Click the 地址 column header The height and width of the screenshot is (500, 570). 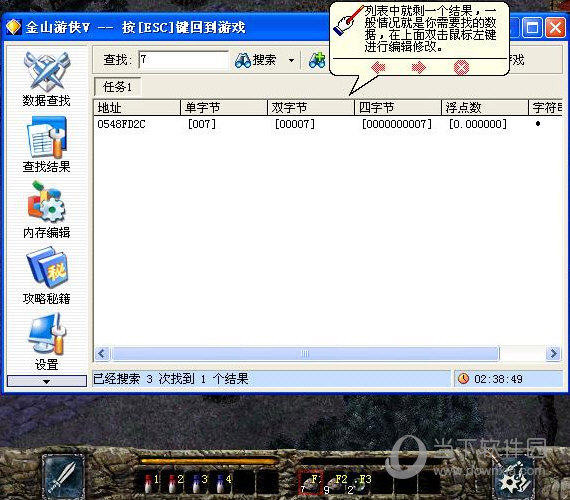137,108
